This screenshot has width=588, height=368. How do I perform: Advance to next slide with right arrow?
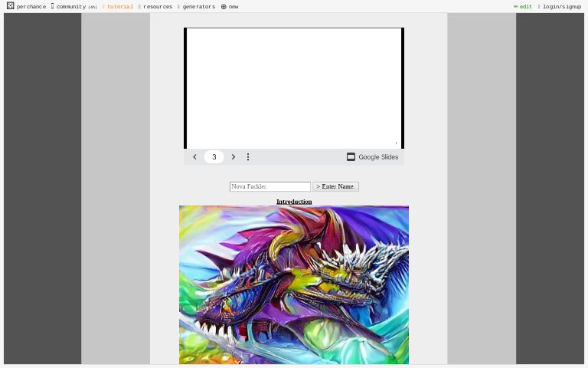click(x=234, y=157)
